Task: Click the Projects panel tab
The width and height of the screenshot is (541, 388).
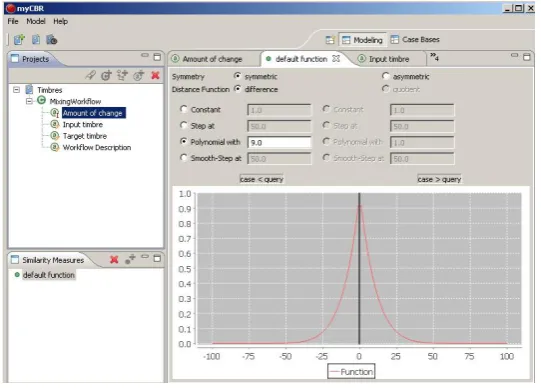Action: 36,59
